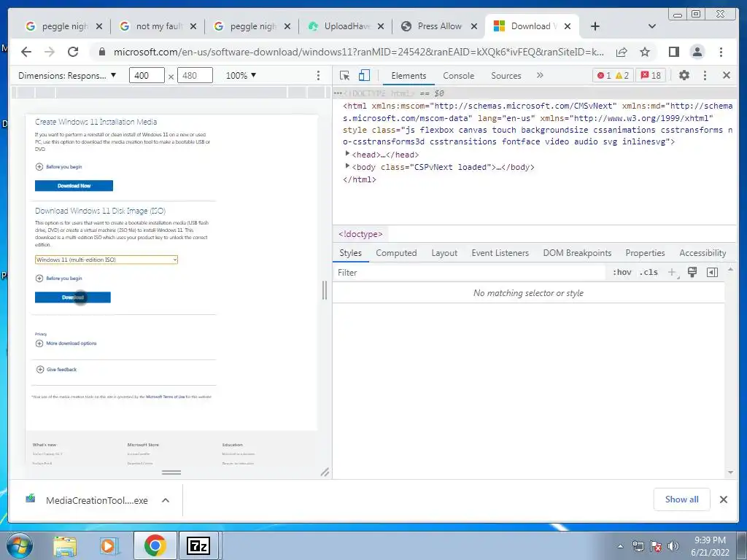The height and width of the screenshot is (560, 747).
Task: Click Show all downloads
Action: click(x=682, y=499)
